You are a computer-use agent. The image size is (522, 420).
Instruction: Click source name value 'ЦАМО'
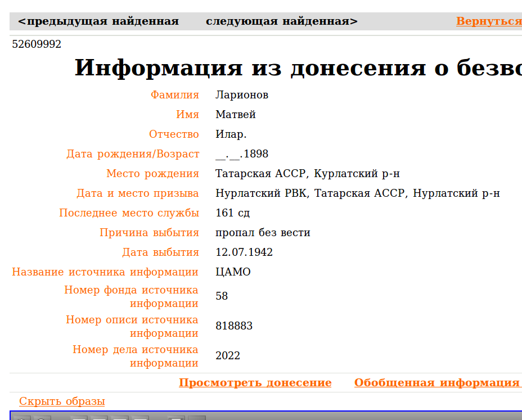coord(233,272)
